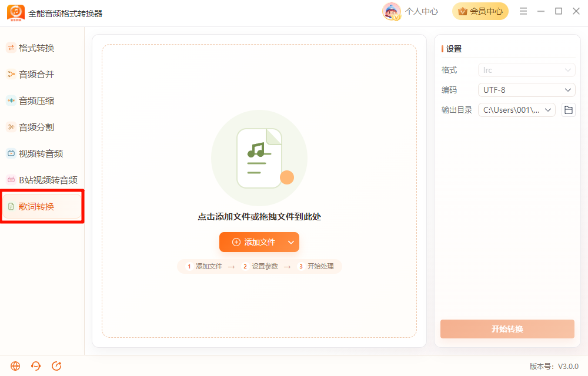This screenshot has width=588, height=376.
Task: Click step 3 开始处理 in the guide
Action: [316, 266]
